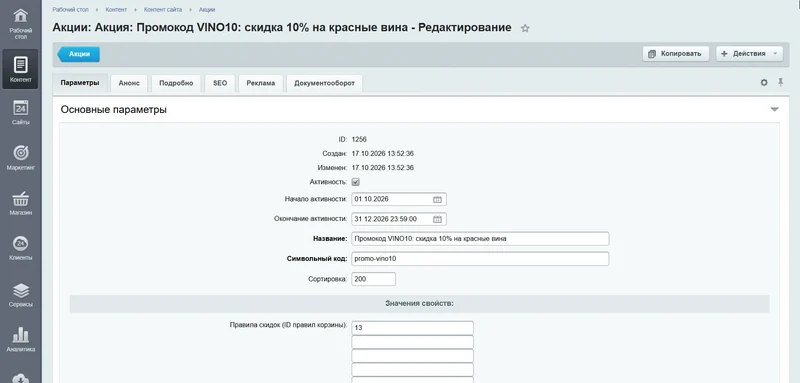Switch to the Реклама tab

[261, 83]
